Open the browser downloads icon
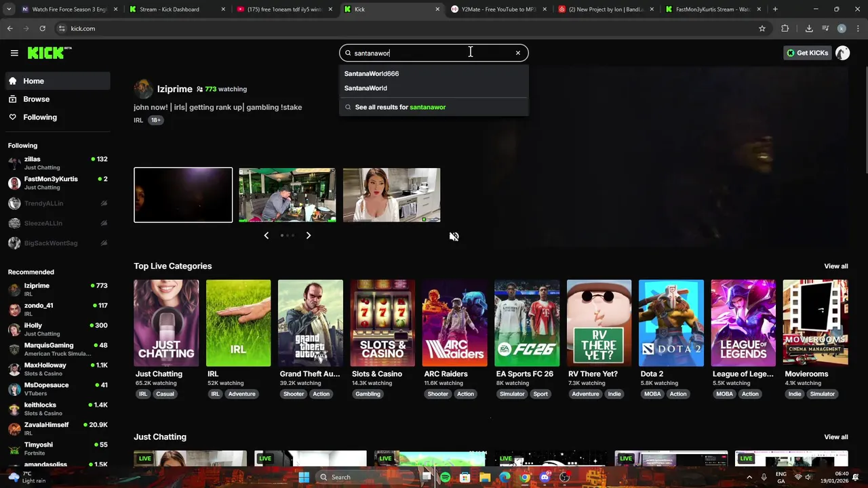This screenshot has height=488, width=868. [809, 28]
